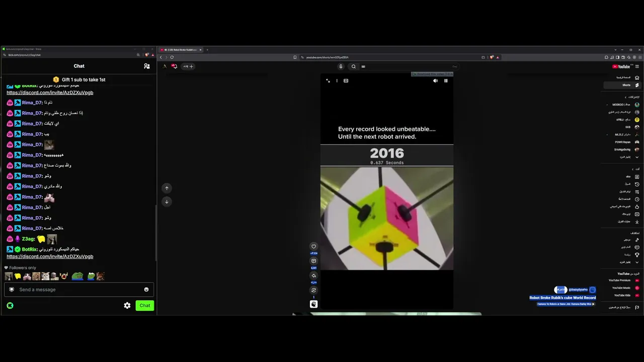The width and height of the screenshot is (644, 362).
Task: Toggle captions on the Shorts video
Action: 346,80
